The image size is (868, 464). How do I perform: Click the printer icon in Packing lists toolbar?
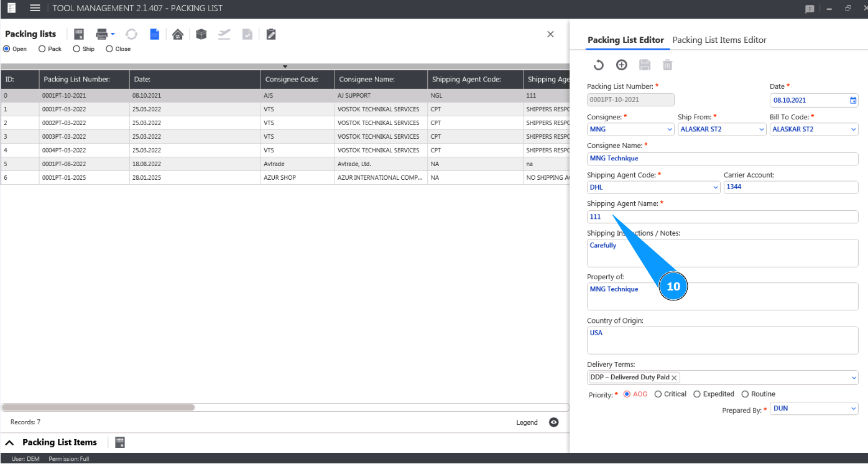pyautogui.click(x=101, y=34)
